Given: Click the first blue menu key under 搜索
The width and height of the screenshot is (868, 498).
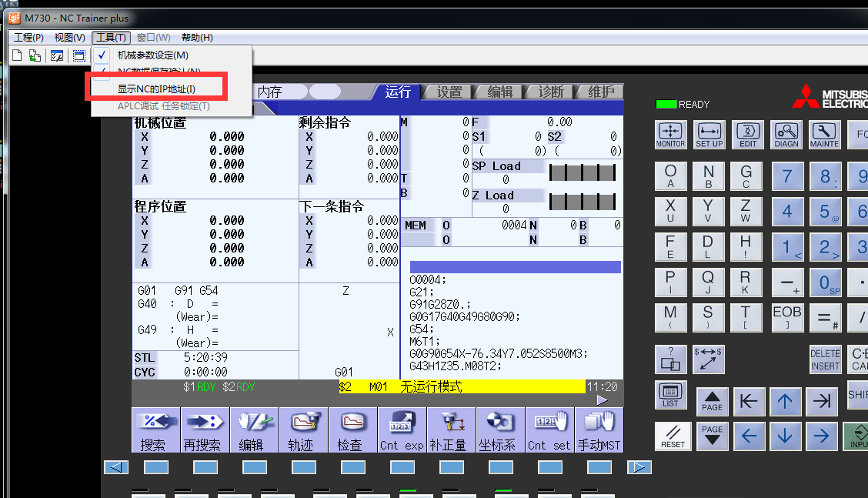Looking at the screenshot, I should pos(156,467).
